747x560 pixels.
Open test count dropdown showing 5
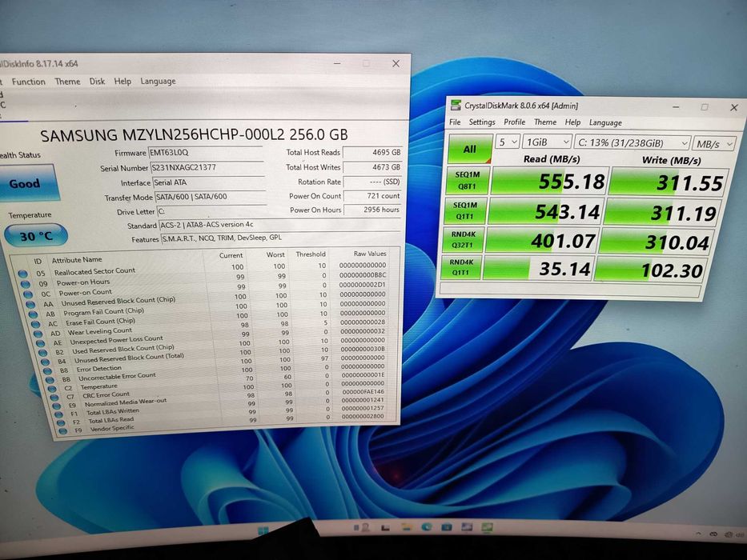[507, 142]
